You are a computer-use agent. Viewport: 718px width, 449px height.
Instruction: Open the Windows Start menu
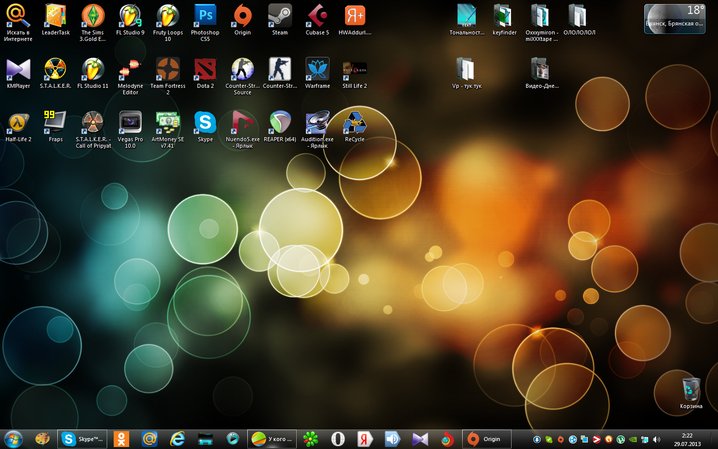click(x=14, y=439)
